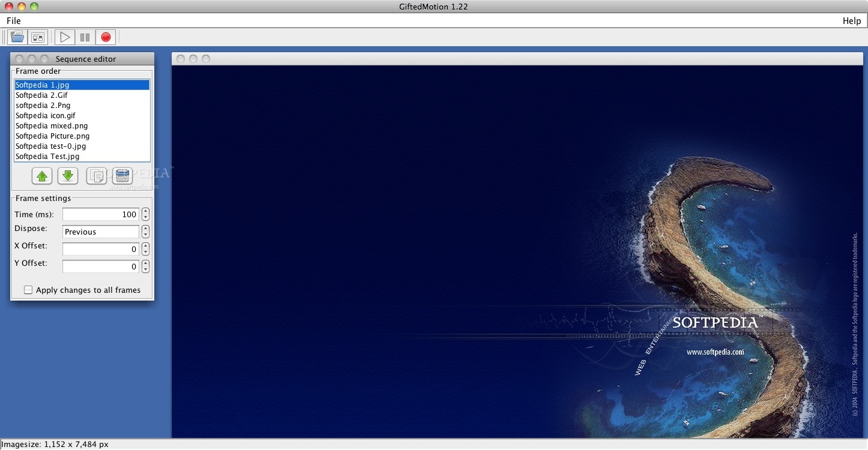Open images using the folder toolbar icon

[17, 37]
